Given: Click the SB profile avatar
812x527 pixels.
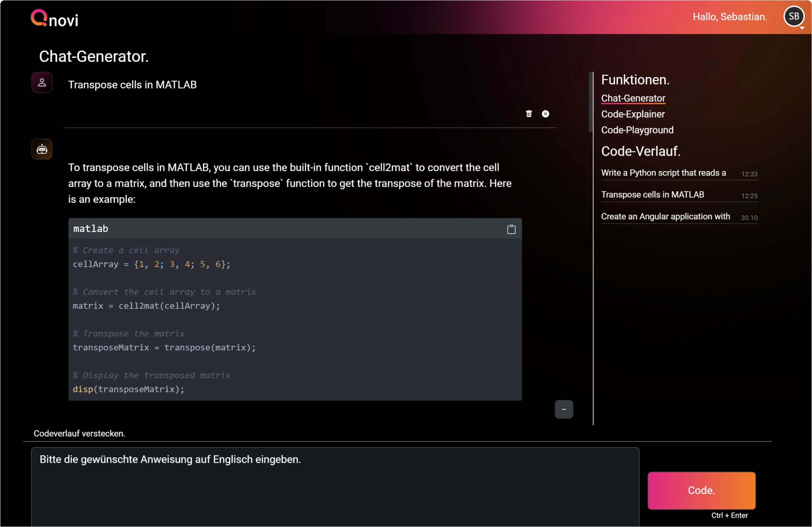Looking at the screenshot, I should click(794, 16).
